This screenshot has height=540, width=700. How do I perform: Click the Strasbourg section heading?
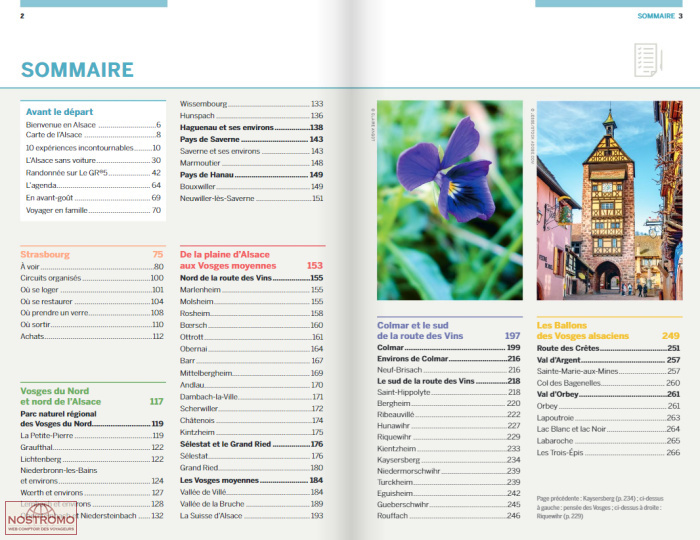(x=92, y=254)
